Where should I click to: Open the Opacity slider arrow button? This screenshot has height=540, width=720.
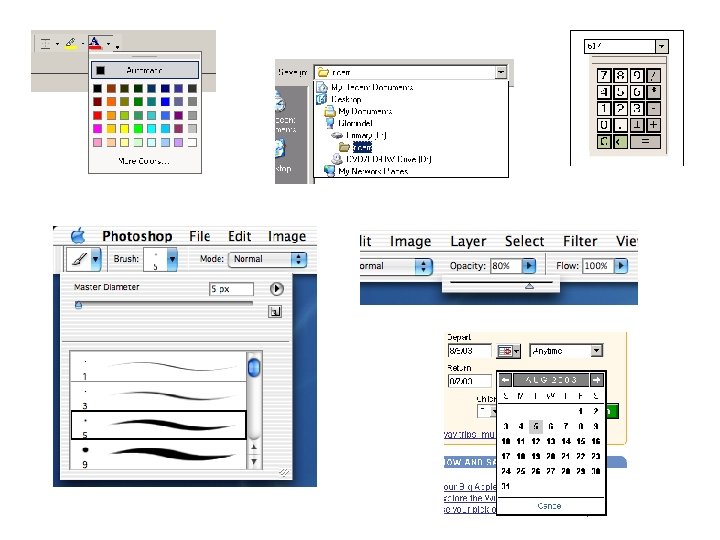point(529,265)
